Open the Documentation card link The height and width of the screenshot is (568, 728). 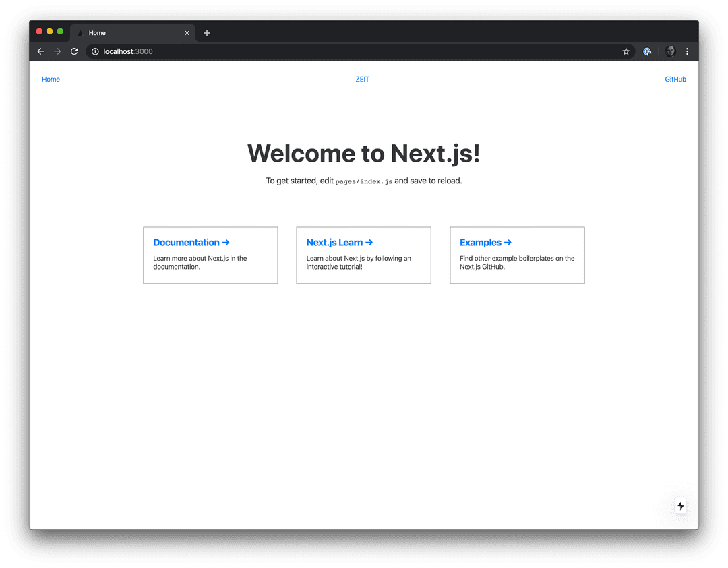191,242
